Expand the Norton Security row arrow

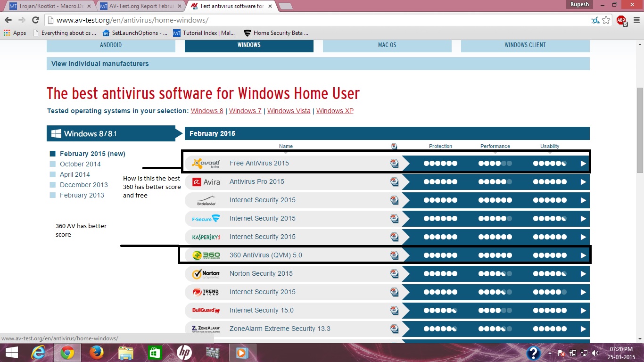pyautogui.click(x=583, y=274)
